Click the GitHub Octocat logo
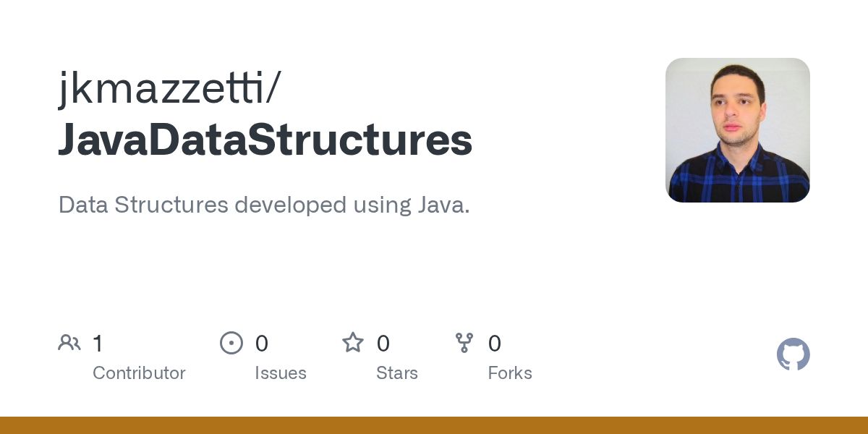 [x=793, y=354]
